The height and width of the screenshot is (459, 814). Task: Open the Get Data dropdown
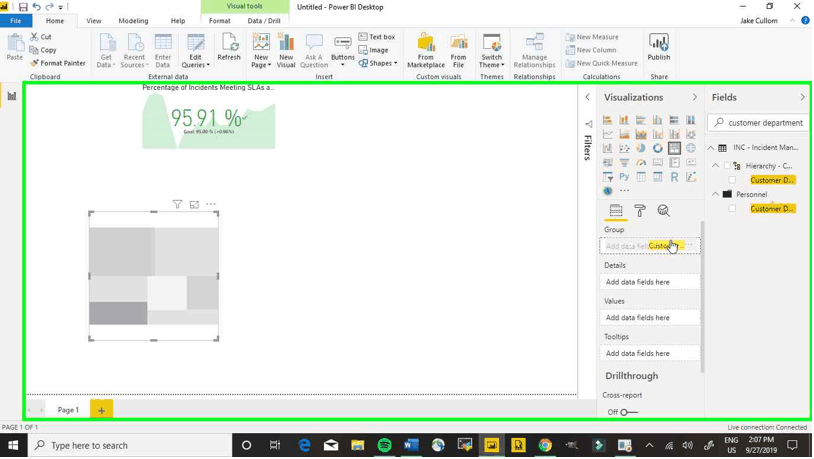coord(106,51)
